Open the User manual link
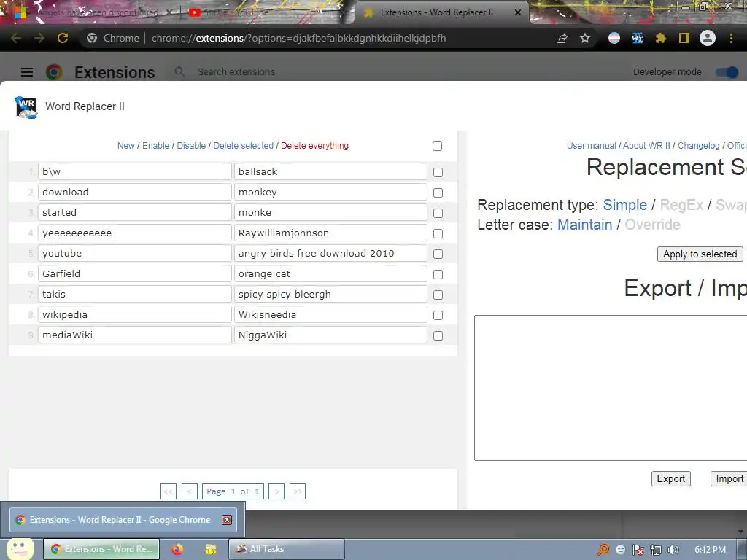Image resolution: width=747 pixels, height=560 pixels. point(591,146)
